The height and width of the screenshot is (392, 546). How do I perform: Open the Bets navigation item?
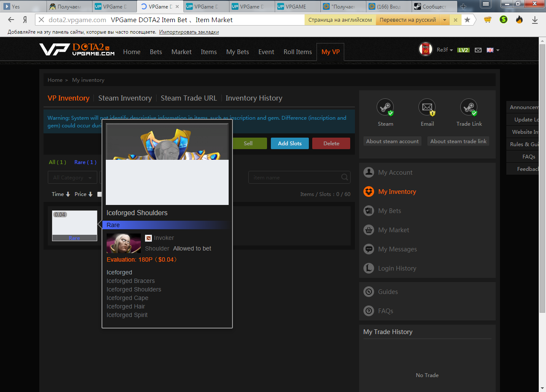(156, 52)
